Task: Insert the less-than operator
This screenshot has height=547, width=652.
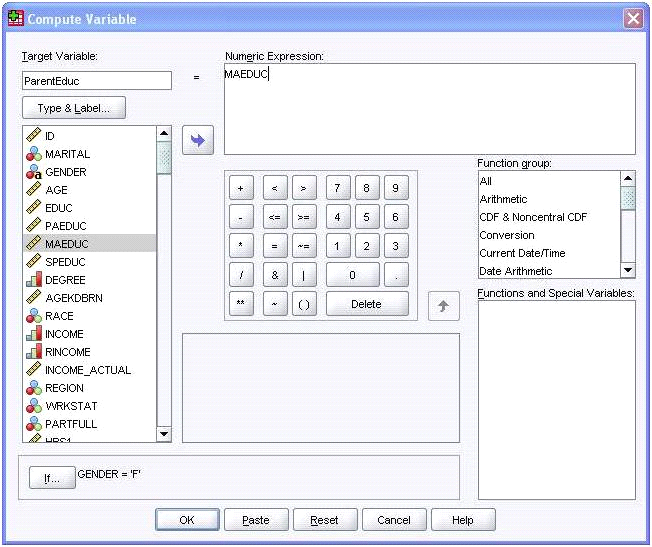Action: [x=275, y=188]
